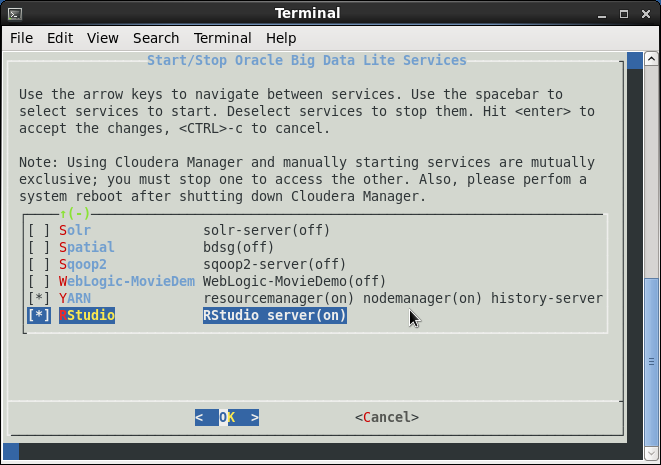Open the View menu
The width and height of the screenshot is (661, 465).
(x=102, y=38)
